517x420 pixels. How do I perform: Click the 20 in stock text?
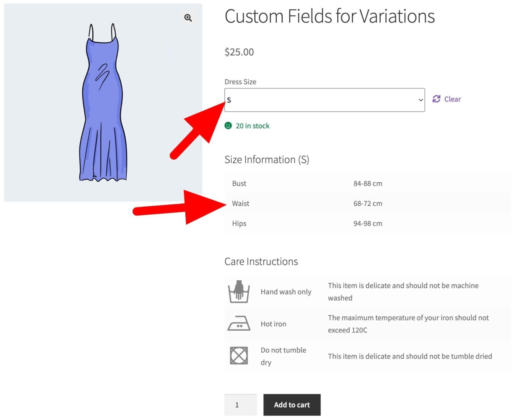(x=253, y=126)
